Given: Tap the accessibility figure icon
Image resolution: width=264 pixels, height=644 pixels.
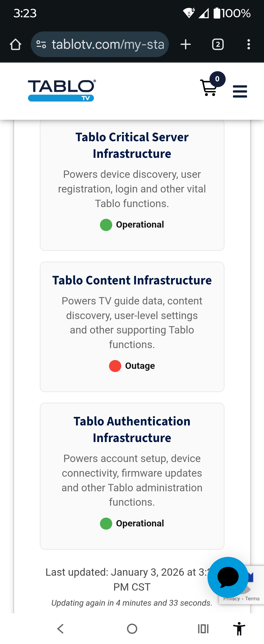Looking at the screenshot, I should [x=239, y=628].
